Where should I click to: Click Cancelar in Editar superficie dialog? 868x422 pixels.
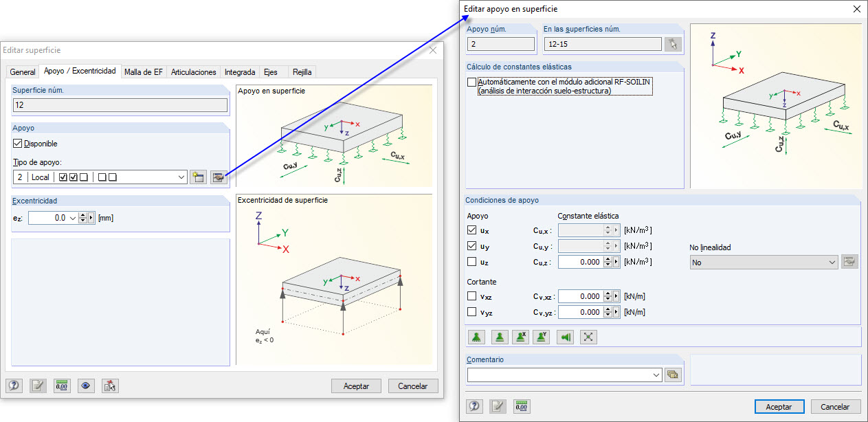tap(413, 386)
